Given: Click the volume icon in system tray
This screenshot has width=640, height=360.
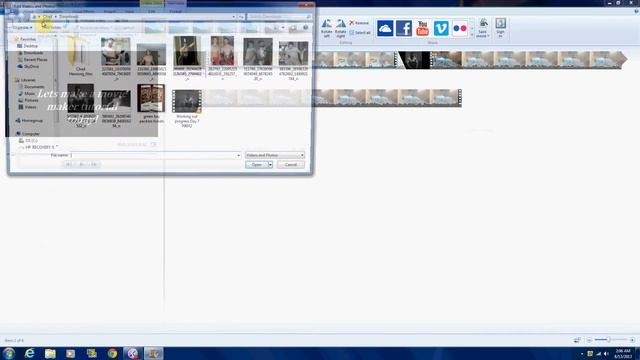Looking at the screenshot, I should 607,353.
